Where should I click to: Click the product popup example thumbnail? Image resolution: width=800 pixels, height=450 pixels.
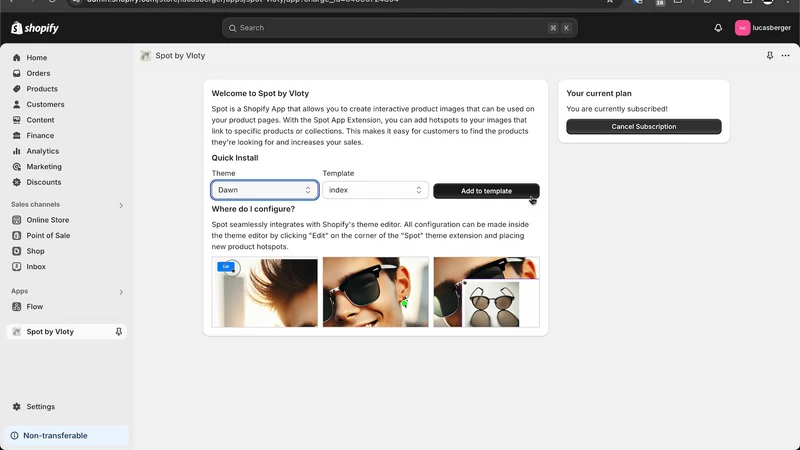click(486, 292)
